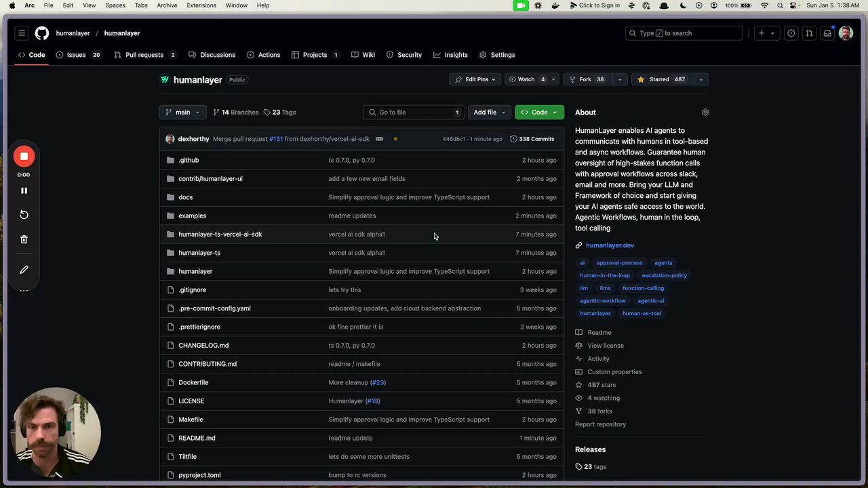868x488 pixels.
Task: Click the gear icon to edit About details
Action: click(705, 113)
